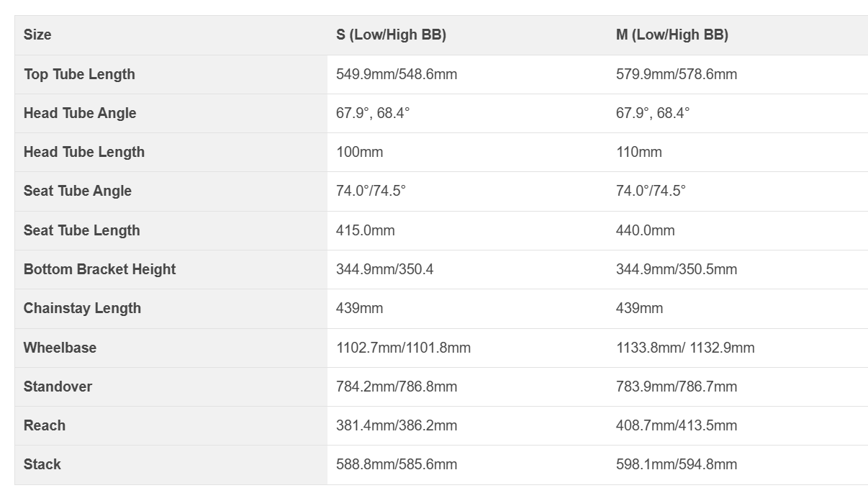This screenshot has height=488, width=868.
Task: Select the Reach row label
Action: 45,425
